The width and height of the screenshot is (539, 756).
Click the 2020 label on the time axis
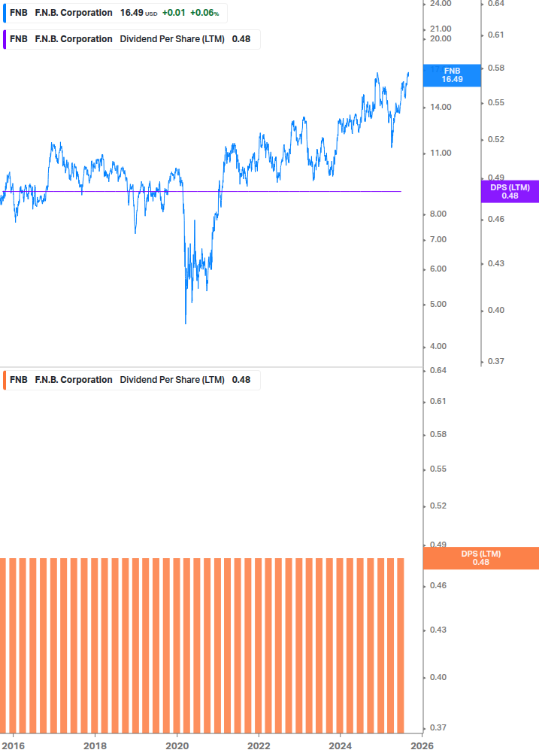pyautogui.click(x=177, y=746)
